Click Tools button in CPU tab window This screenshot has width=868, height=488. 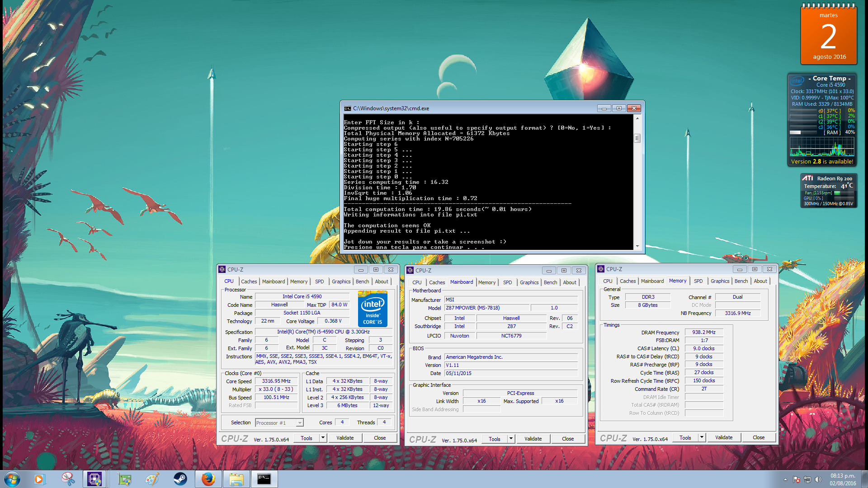click(x=307, y=438)
